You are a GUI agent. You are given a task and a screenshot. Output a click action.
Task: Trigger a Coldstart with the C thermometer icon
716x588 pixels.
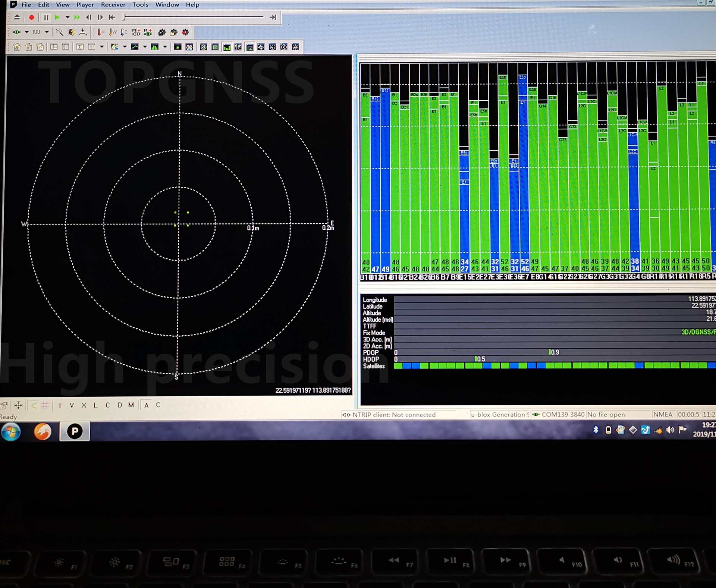tap(123, 32)
